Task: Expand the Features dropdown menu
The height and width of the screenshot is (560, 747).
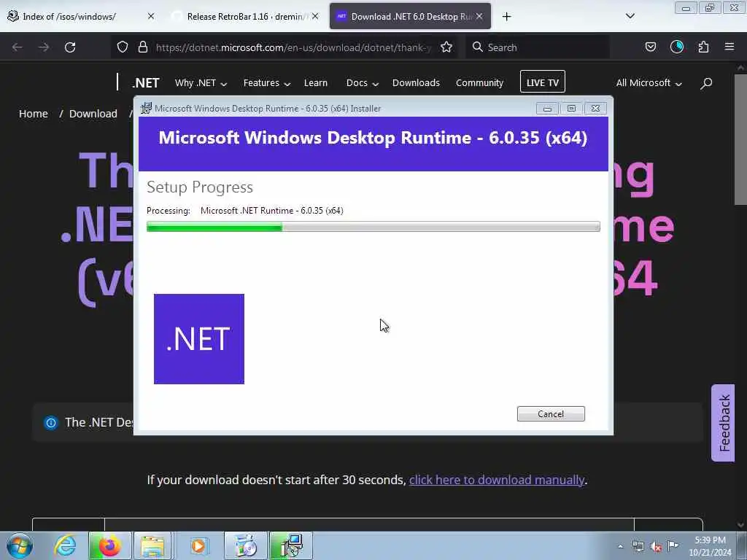Action: pyautogui.click(x=267, y=83)
